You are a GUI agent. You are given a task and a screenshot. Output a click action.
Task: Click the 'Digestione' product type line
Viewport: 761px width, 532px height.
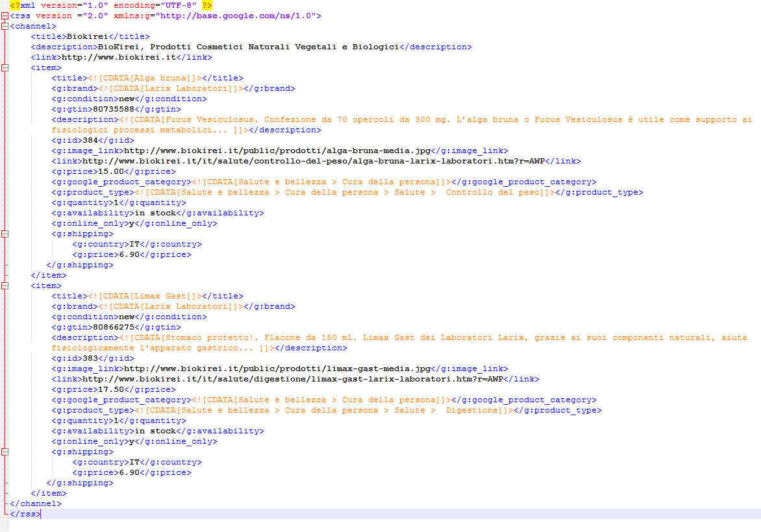click(326, 410)
